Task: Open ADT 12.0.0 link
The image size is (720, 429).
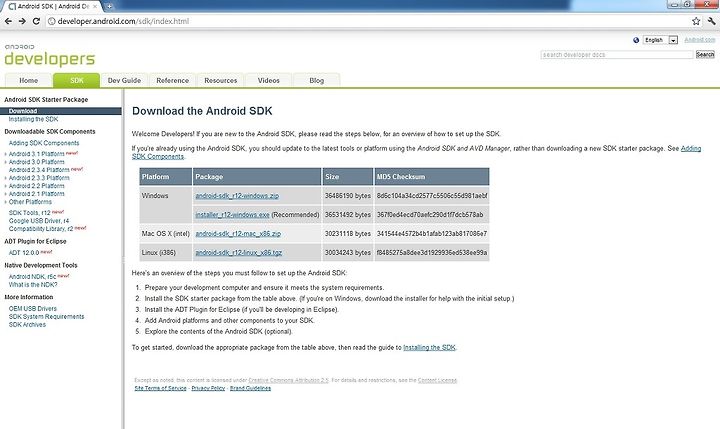Action: click(24, 253)
